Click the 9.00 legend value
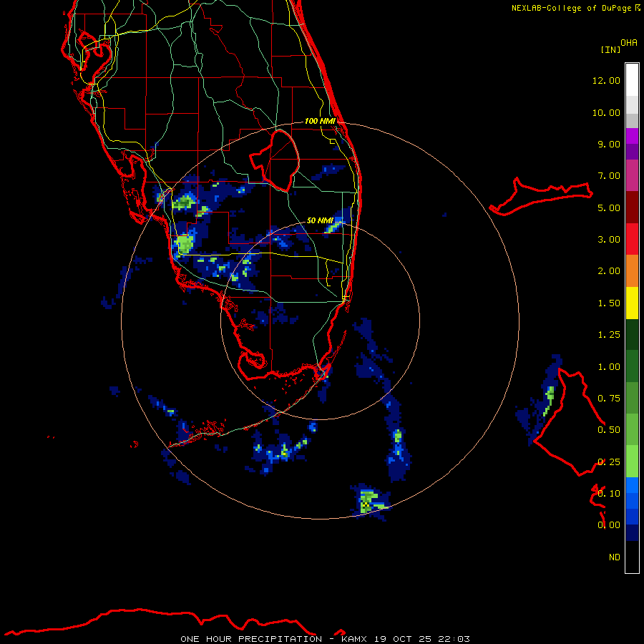Image resolution: width=644 pixels, height=644 pixels. pyautogui.click(x=609, y=144)
